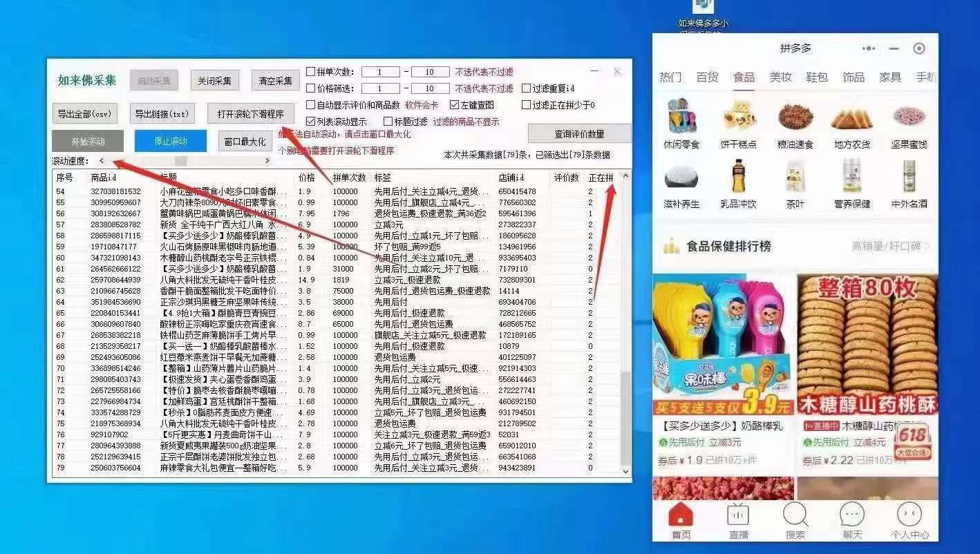
Task: Untick the 列表滚动显示 checkbox
Action: tap(311, 122)
